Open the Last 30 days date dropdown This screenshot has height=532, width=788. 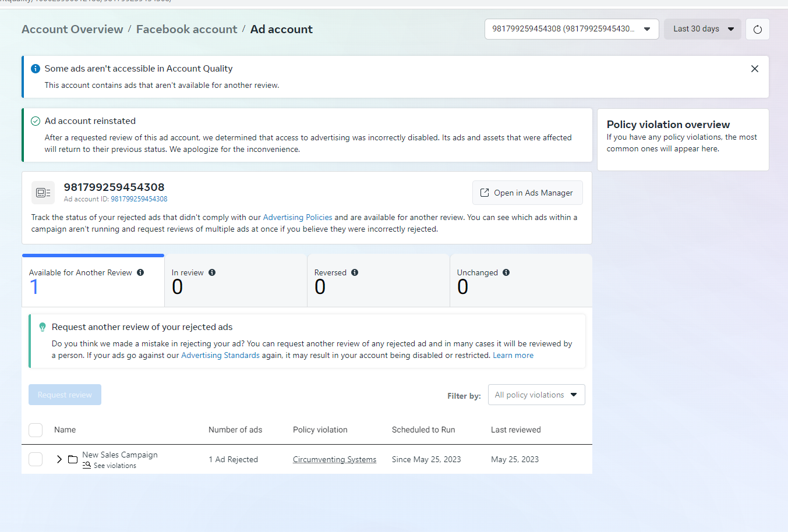pos(702,29)
